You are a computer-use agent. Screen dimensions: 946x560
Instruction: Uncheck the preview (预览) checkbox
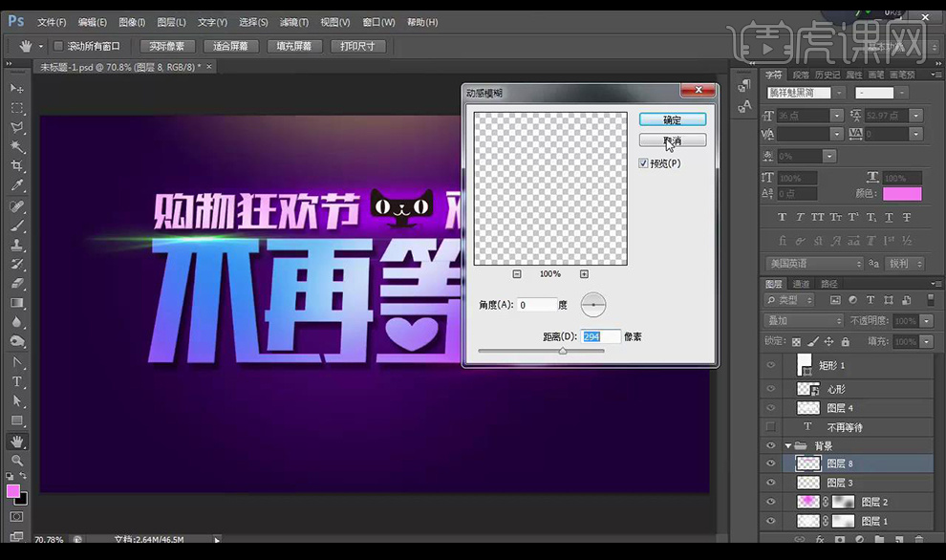point(643,163)
